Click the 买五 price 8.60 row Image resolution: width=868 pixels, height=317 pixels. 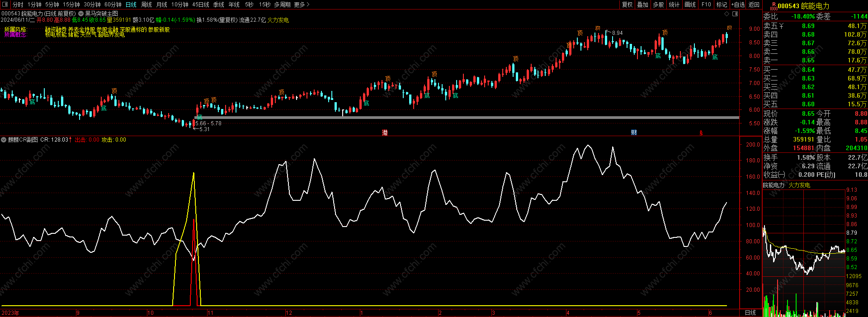point(815,104)
